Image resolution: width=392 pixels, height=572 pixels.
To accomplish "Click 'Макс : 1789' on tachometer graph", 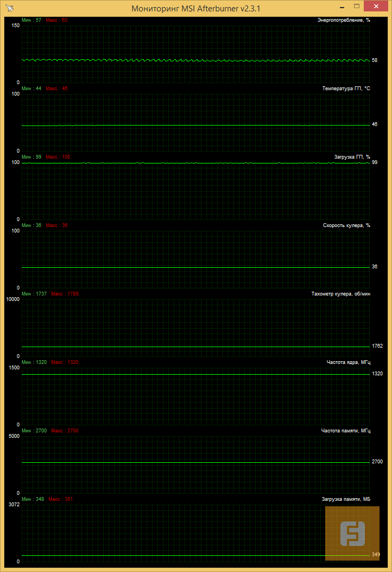I will 65,294.
